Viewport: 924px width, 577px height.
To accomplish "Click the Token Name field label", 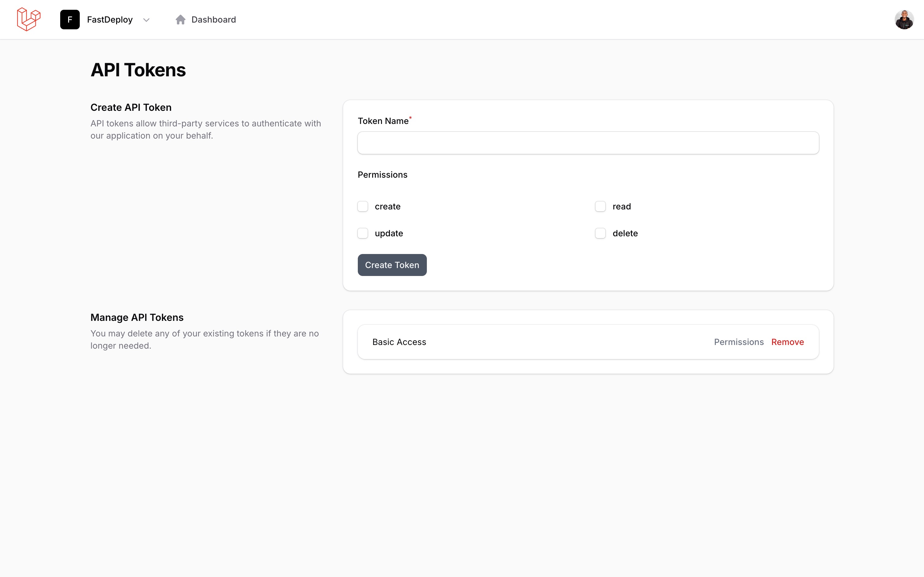I will coord(383,121).
